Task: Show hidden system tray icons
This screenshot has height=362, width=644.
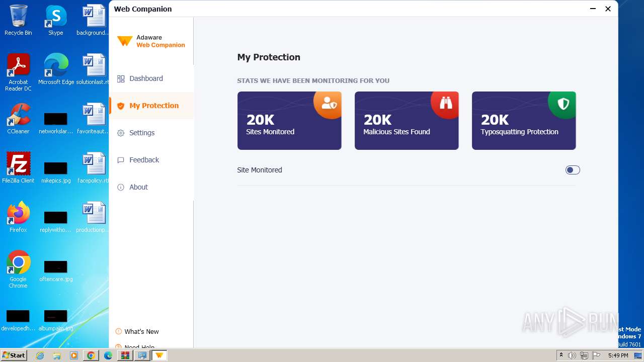Action: pyautogui.click(x=561, y=355)
